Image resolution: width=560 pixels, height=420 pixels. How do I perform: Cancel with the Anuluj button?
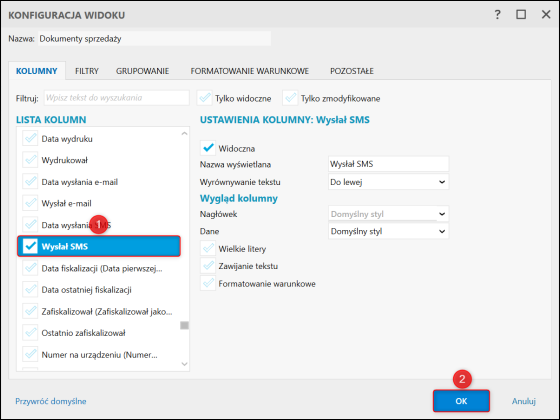524,401
